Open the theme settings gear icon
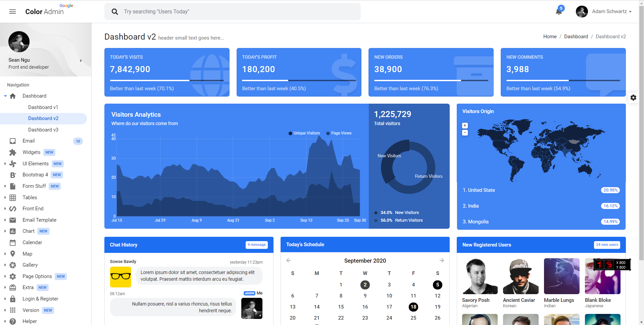This screenshot has width=644, height=325. [x=633, y=98]
